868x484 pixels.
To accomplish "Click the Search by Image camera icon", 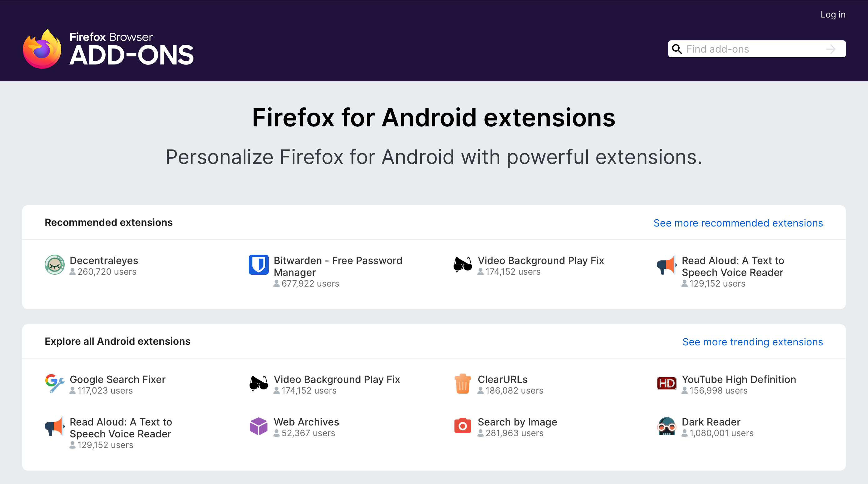I will (463, 426).
